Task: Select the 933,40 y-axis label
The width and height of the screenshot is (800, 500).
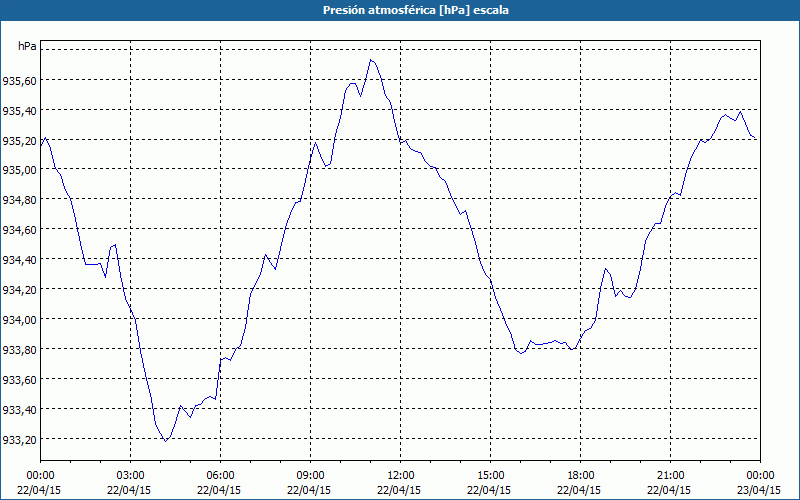Action: pyautogui.click(x=19, y=410)
